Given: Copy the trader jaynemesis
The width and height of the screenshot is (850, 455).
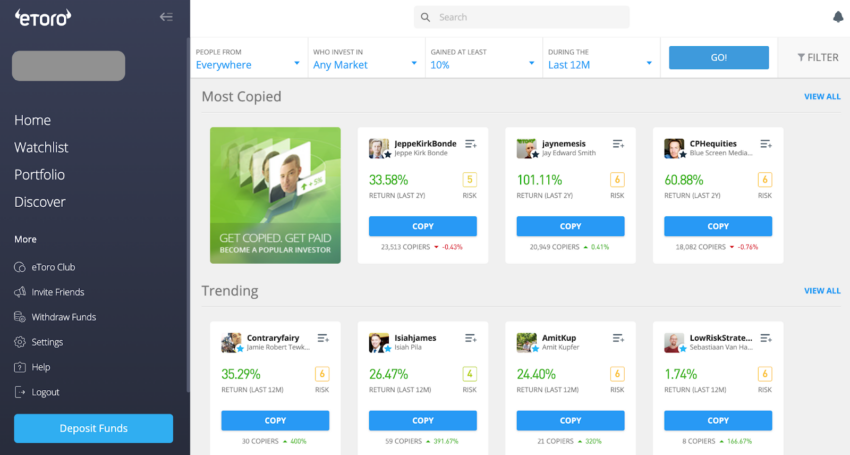Looking at the screenshot, I should tap(570, 226).
